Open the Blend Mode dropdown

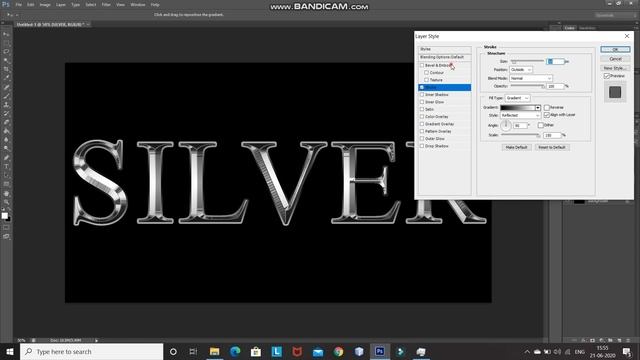pos(531,78)
